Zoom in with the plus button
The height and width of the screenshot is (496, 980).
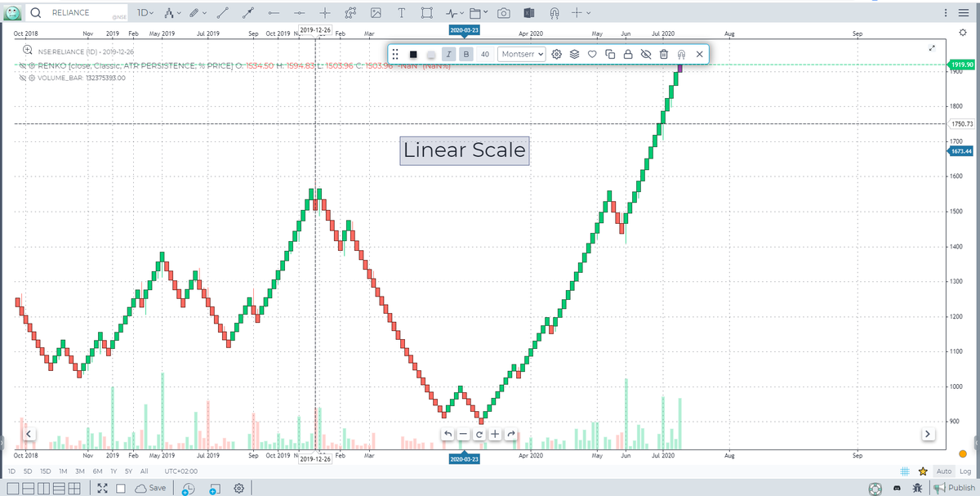point(495,433)
